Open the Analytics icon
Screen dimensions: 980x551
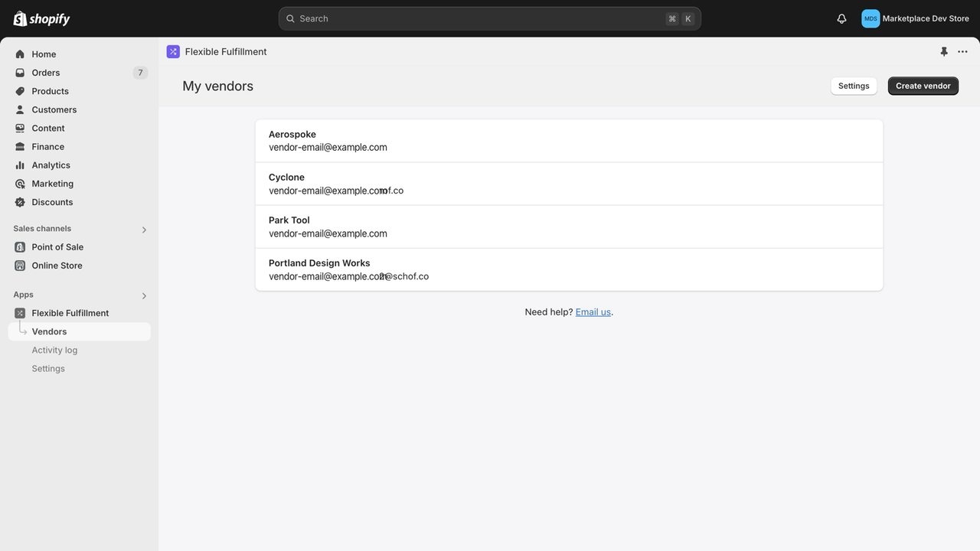coord(20,165)
